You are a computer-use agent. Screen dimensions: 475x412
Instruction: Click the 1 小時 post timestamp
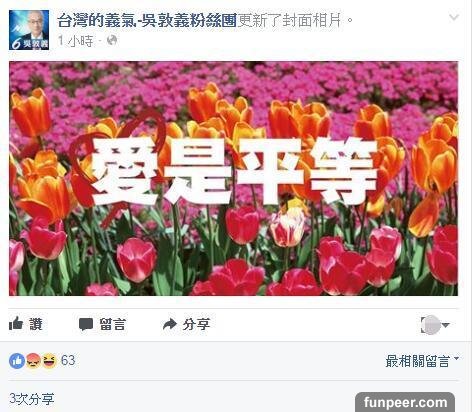(75, 41)
